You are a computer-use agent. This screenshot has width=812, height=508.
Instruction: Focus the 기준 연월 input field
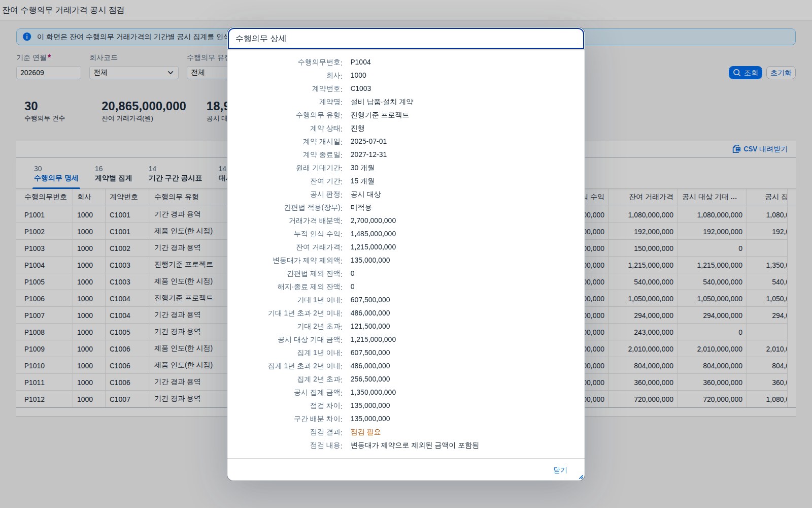tap(49, 73)
